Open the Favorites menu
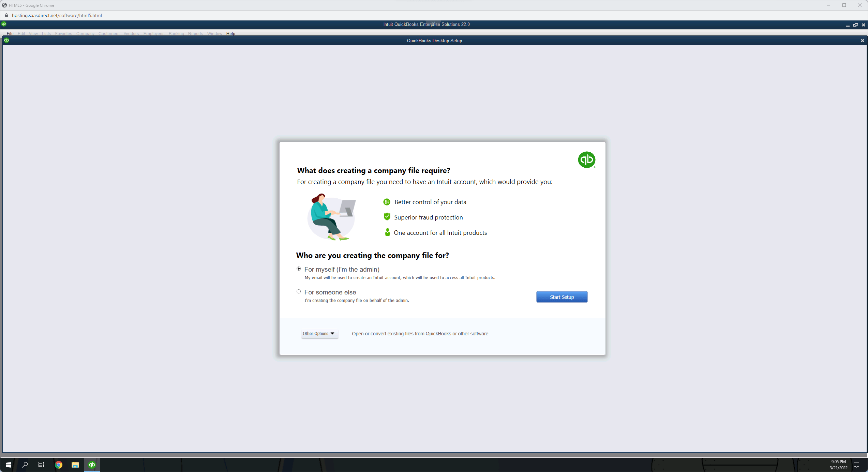 point(63,33)
